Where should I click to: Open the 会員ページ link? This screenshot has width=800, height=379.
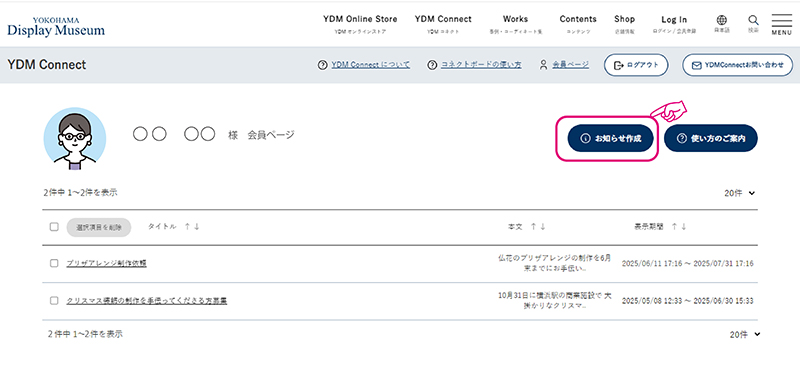[570, 65]
